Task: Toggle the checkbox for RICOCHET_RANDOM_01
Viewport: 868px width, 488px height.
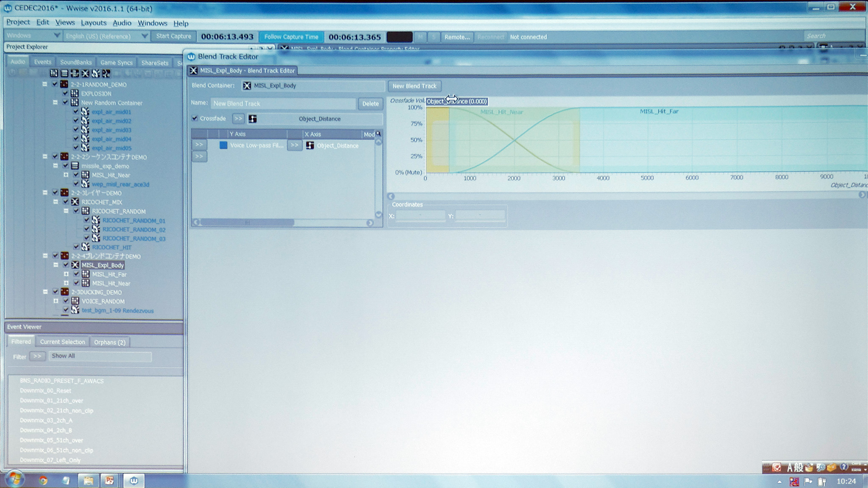Action: pyautogui.click(x=86, y=220)
